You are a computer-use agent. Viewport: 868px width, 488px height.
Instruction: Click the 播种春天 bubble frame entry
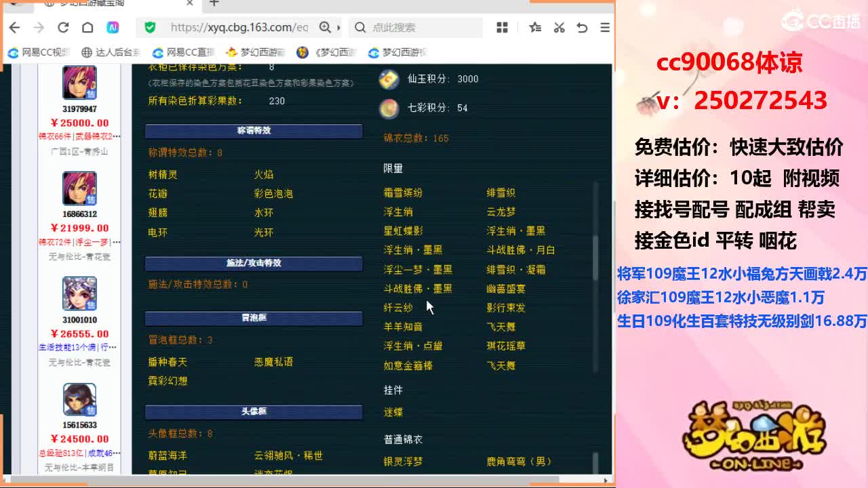[x=167, y=362]
